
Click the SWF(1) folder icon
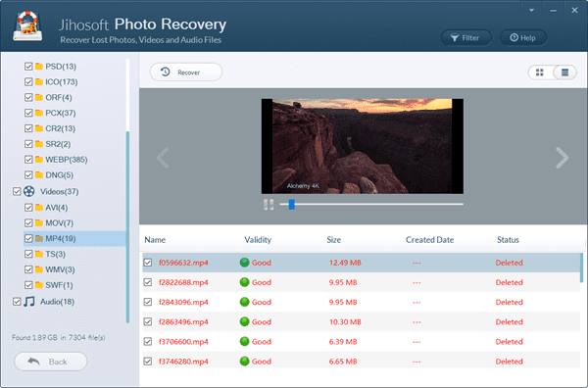39,285
